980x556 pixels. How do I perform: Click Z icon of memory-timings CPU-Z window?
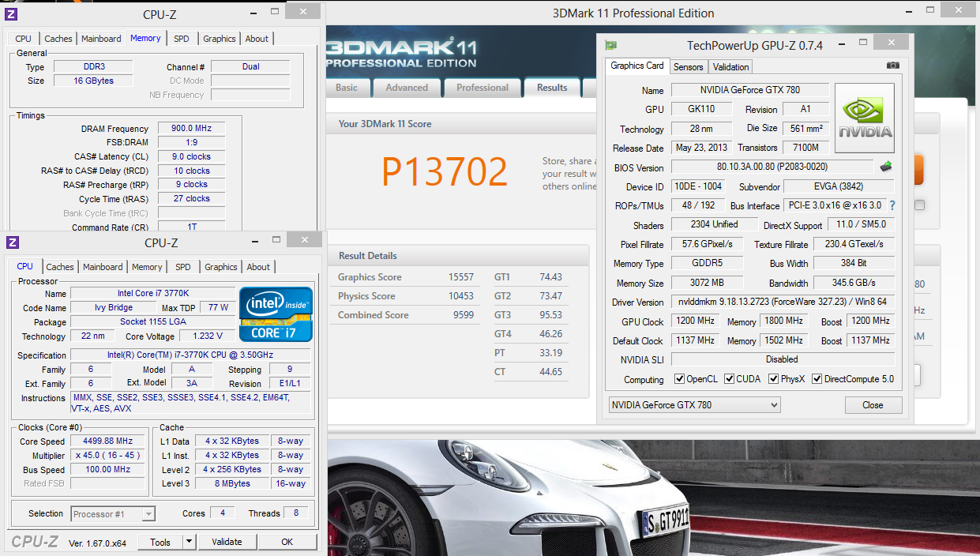tap(11, 14)
